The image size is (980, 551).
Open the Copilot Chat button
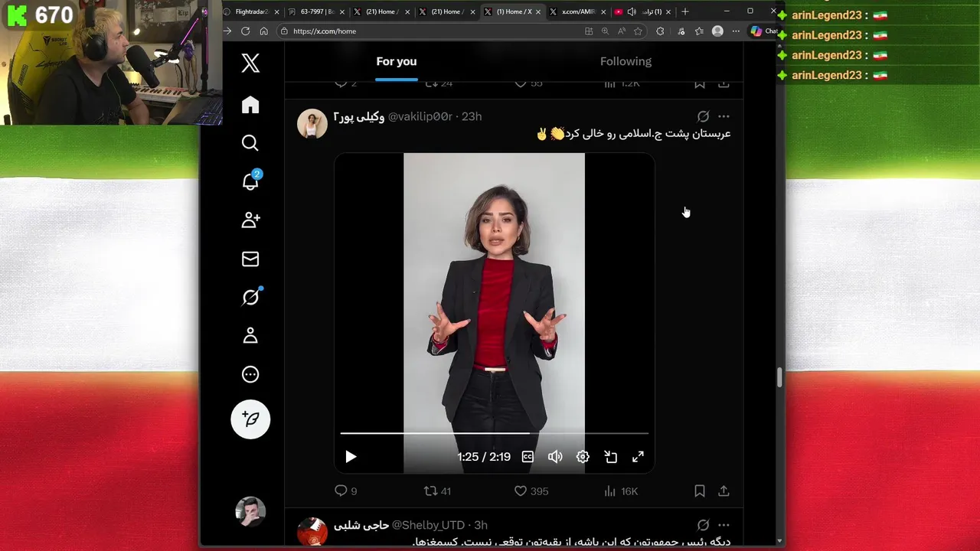click(764, 31)
